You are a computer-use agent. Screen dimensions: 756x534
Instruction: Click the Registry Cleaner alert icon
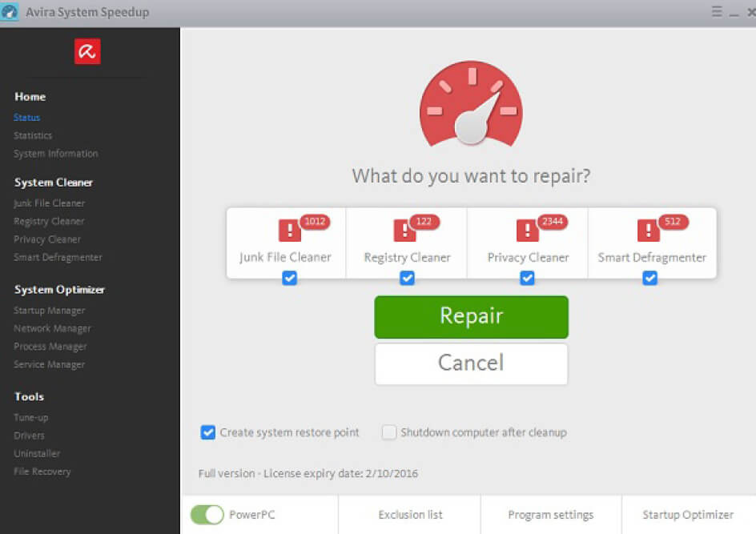point(404,231)
